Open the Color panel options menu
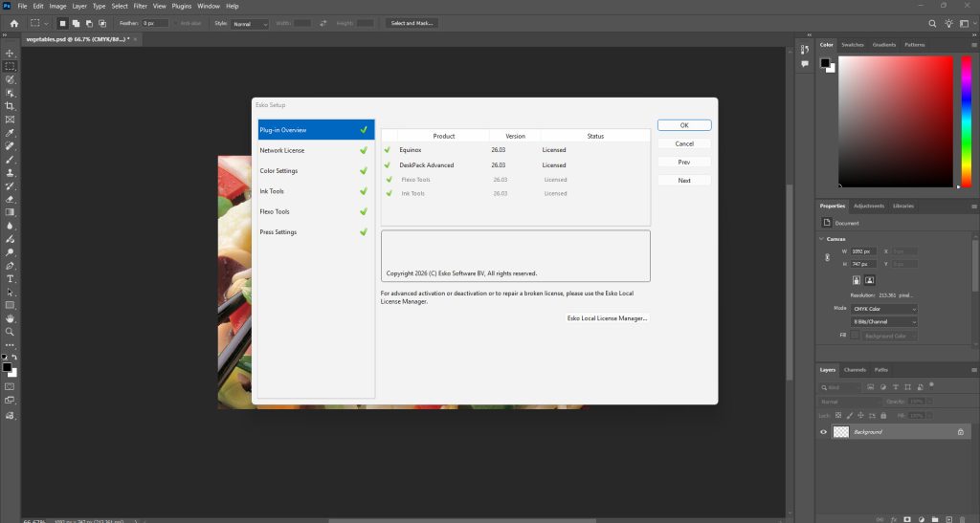Viewport: 980px width, 523px height. tap(973, 45)
